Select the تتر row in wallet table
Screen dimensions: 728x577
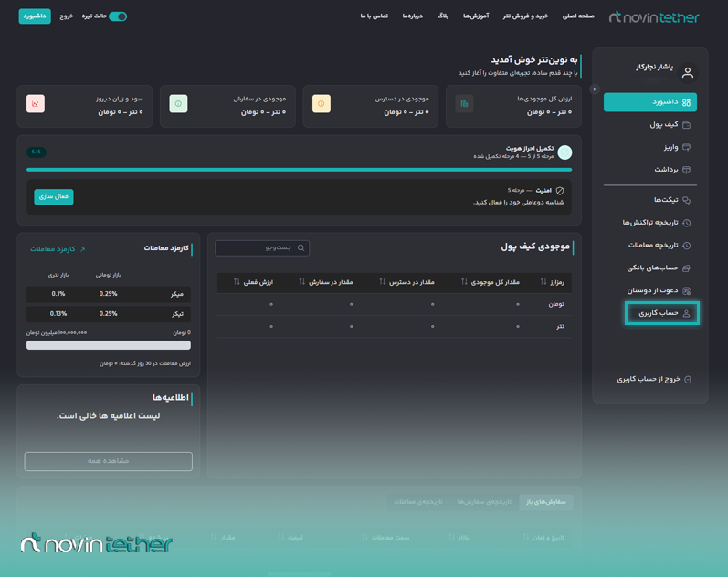pos(395,327)
